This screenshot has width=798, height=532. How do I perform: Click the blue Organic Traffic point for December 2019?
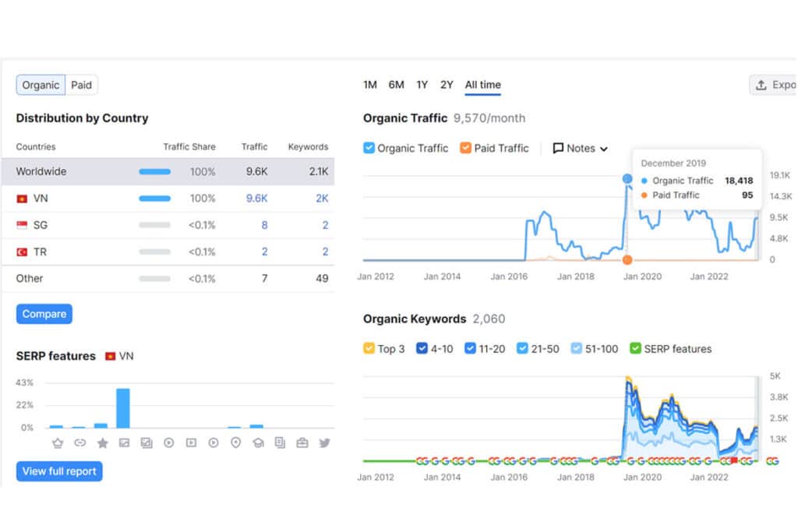[x=627, y=178]
